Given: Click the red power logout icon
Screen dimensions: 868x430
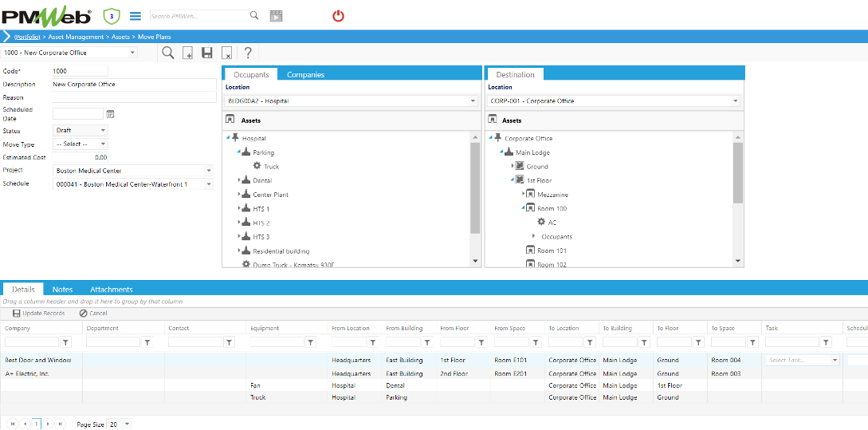Looking at the screenshot, I should [338, 15].
